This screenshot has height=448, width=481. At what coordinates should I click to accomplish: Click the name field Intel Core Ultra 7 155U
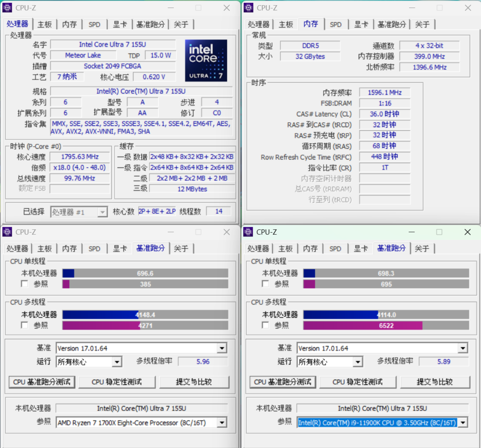click(113, 45)
